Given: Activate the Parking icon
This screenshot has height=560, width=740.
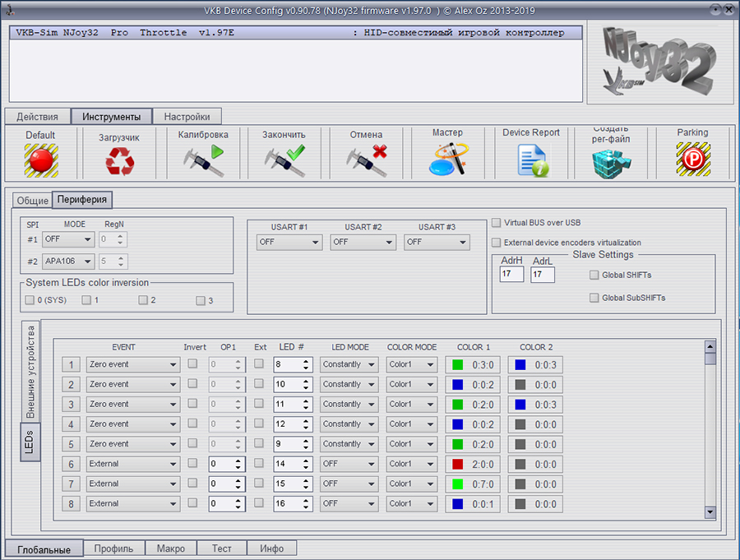Looking at the screenshot, I should [692, 159].
